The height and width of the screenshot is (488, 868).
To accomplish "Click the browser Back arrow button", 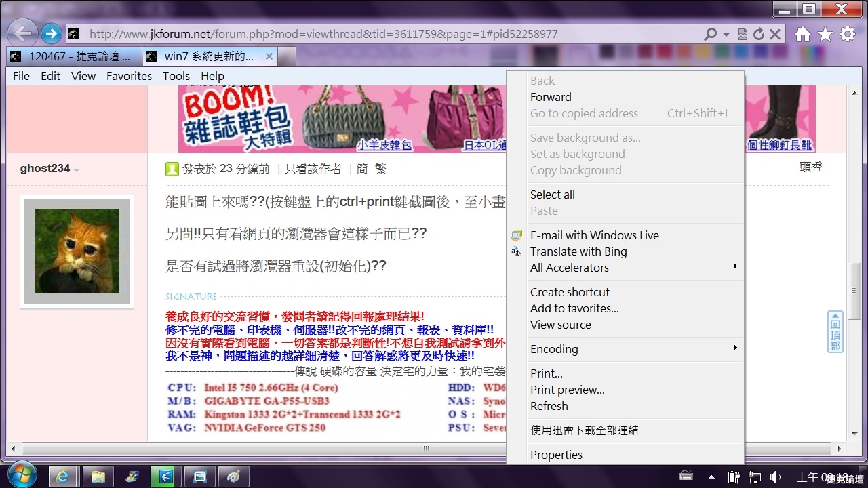I will (22, 33).
